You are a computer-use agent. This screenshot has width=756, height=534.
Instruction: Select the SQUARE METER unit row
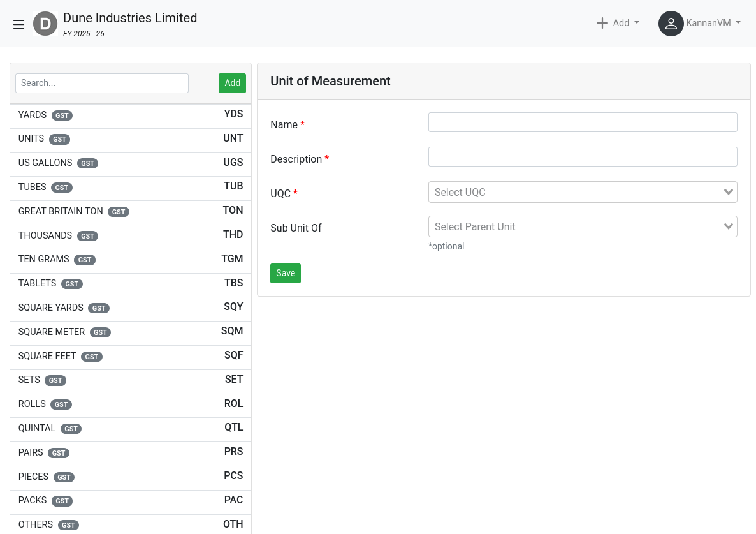click(x=131, y=333)
